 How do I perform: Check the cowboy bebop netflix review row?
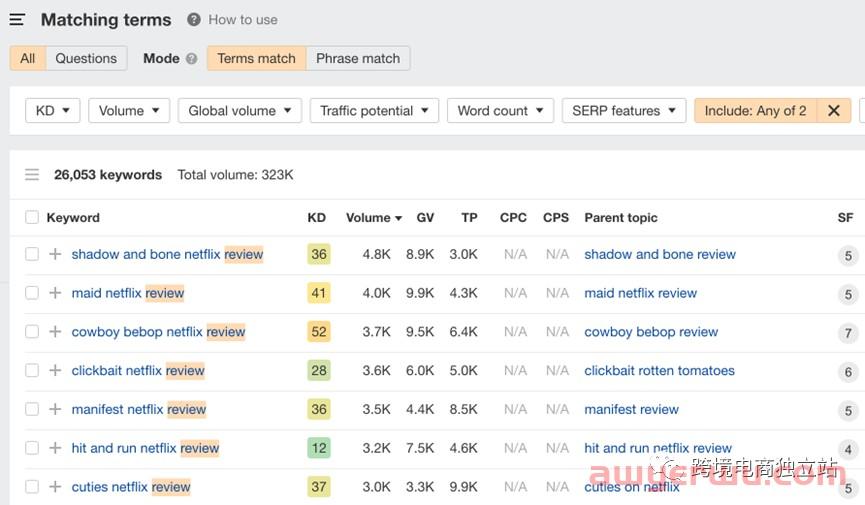(32, 331)
